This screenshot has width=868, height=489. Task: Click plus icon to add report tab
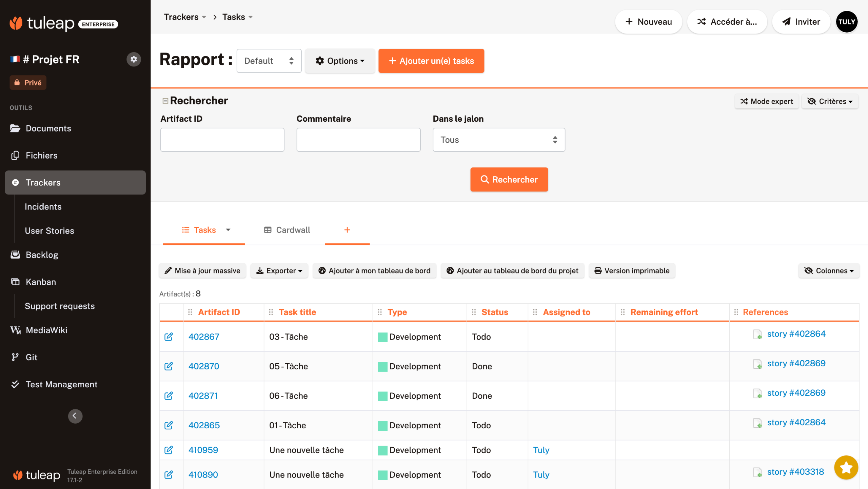click(x=347, y=230)
